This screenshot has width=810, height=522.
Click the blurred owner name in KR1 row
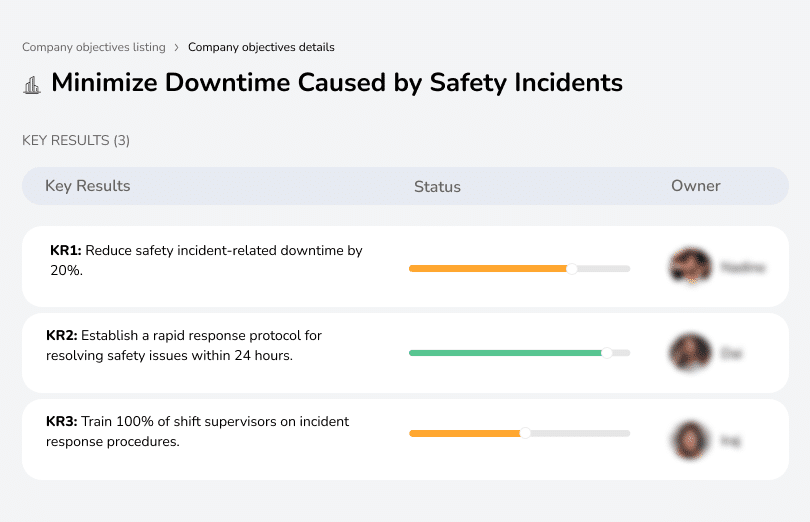click(x=743, y=267)
